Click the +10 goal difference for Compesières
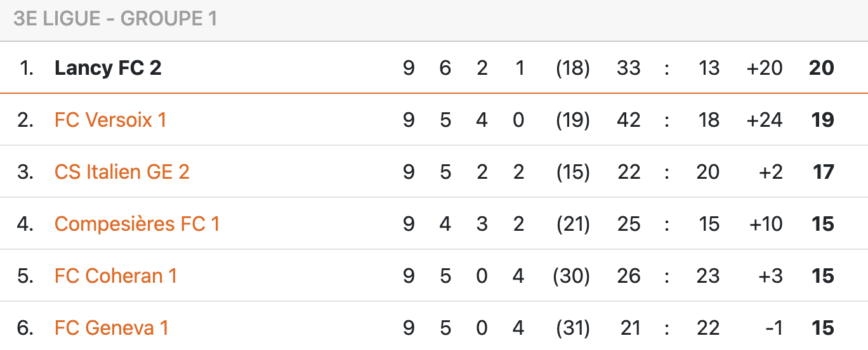This screenshot has width=868, height=350. click(x=765, y=224)
